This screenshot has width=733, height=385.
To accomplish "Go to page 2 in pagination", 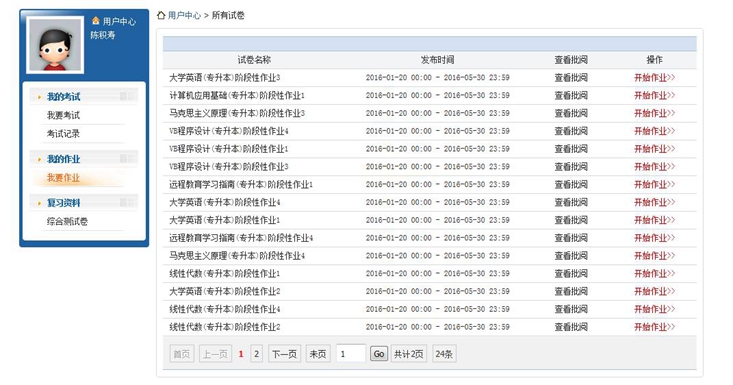I will [256, 354].
